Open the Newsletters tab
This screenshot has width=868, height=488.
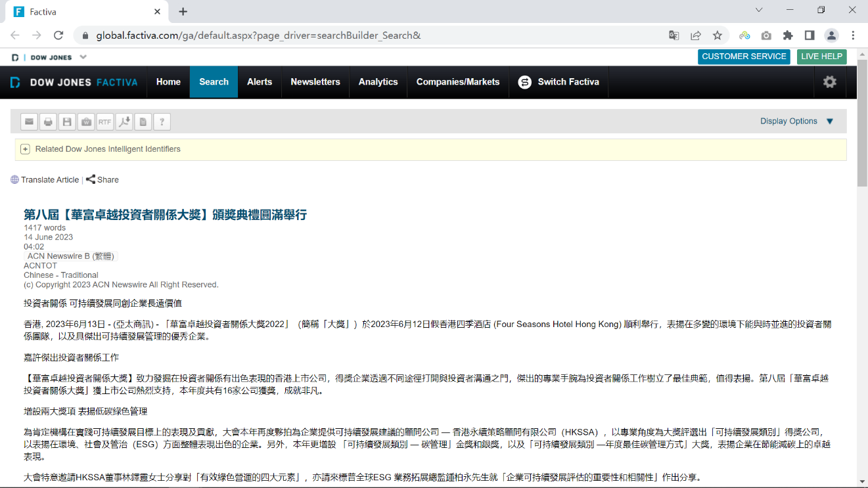[x=315, y=82]
